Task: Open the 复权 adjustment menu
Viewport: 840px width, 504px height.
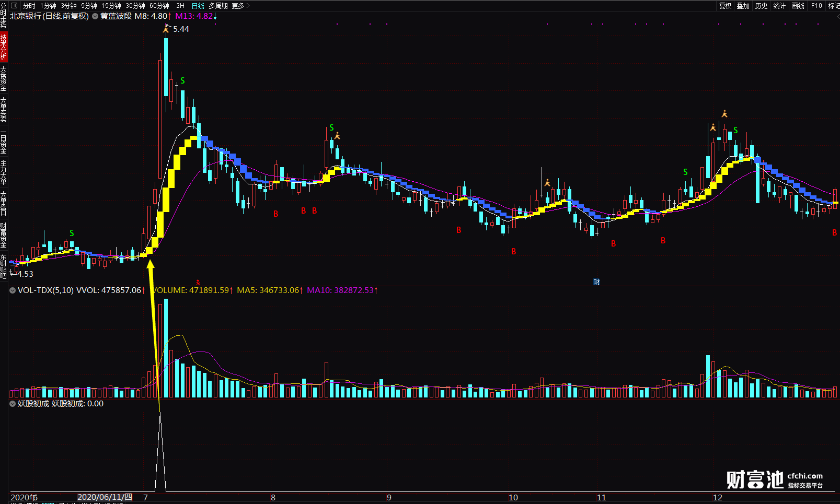Action: tap(725, 6)
